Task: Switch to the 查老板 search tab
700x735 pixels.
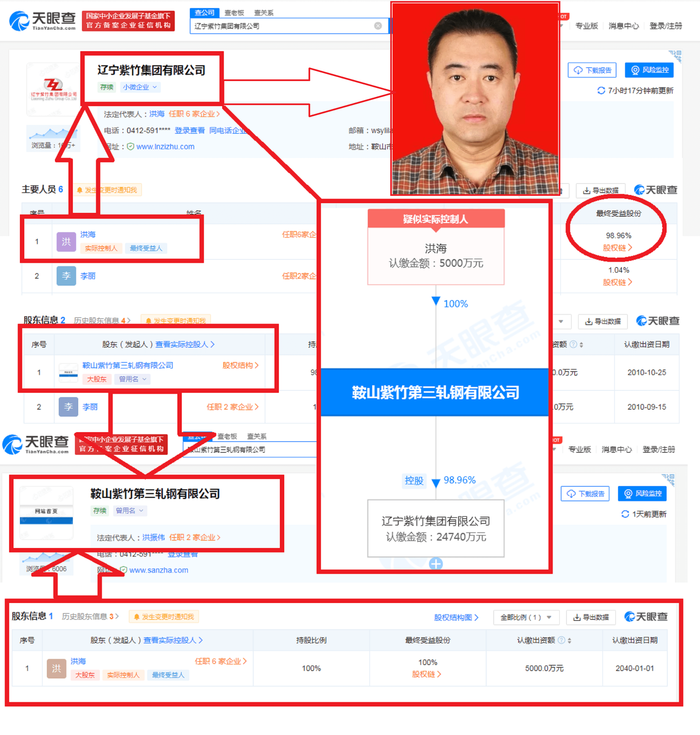Action: [x=234, y=13]
